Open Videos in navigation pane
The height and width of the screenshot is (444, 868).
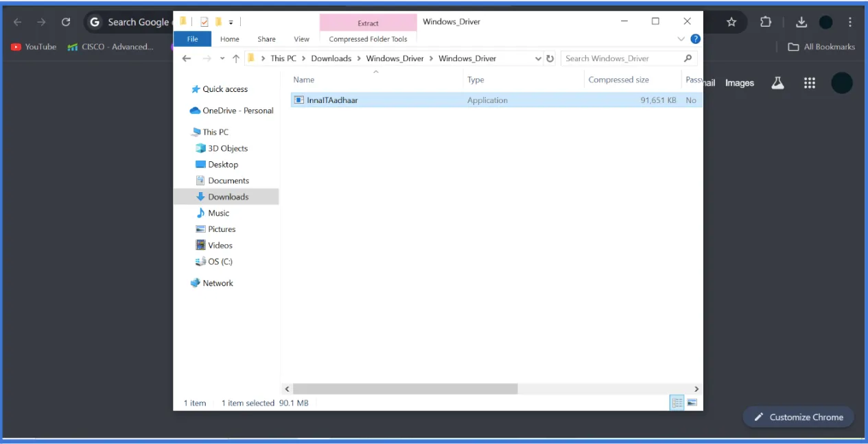(x=214, y=245)
